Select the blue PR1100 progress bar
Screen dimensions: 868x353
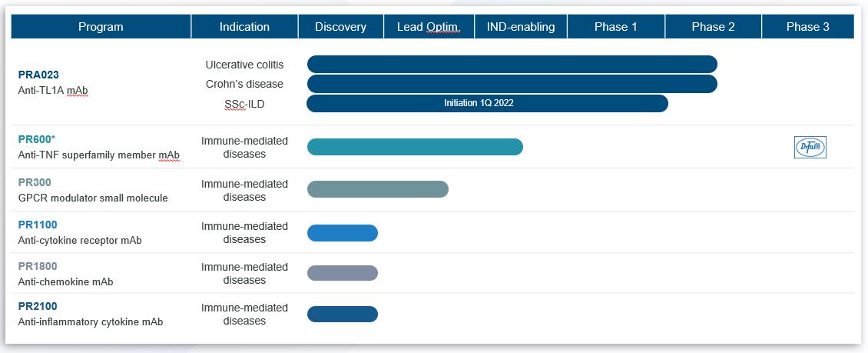[x=343, y=233]
